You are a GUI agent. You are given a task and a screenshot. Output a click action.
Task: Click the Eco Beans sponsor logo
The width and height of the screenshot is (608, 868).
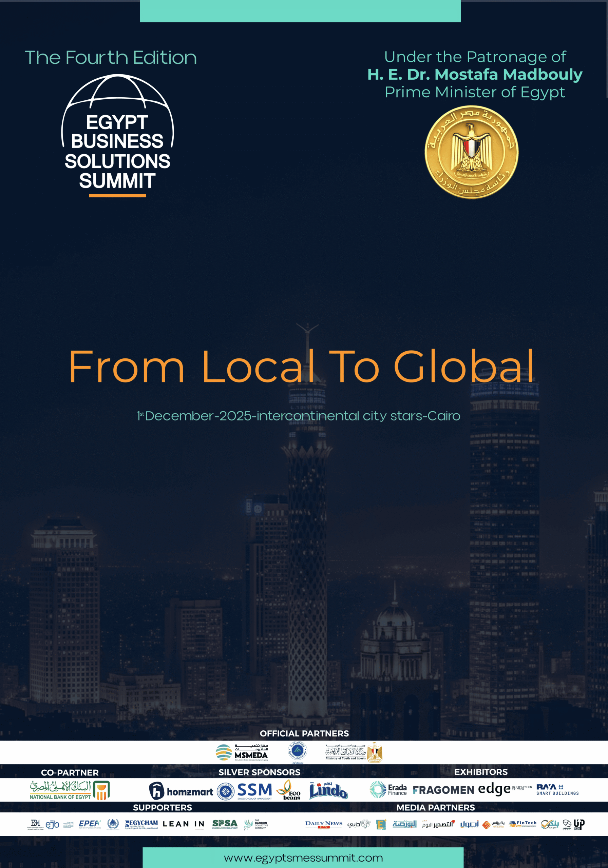[x=288, y=790]
